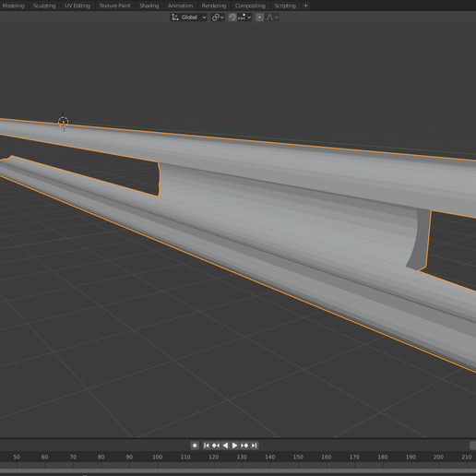476x476 pixels.
Task: Toggle the snapping magnet icon
Action: [x=232, y=18]
